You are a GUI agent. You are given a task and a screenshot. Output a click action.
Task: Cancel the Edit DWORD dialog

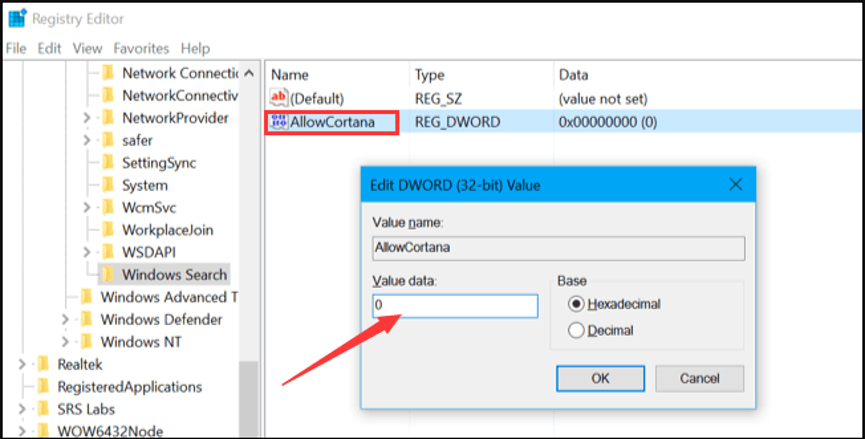coord(699,379)
